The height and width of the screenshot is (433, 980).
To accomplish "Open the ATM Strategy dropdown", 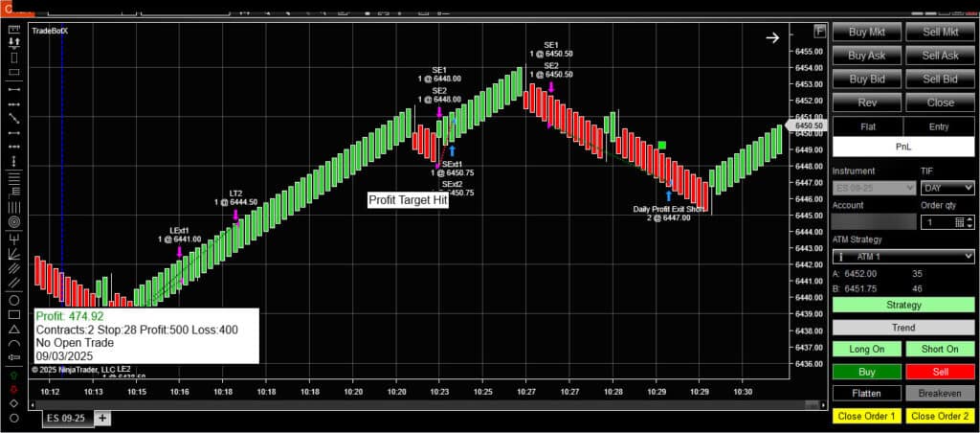I will (903, 257).
